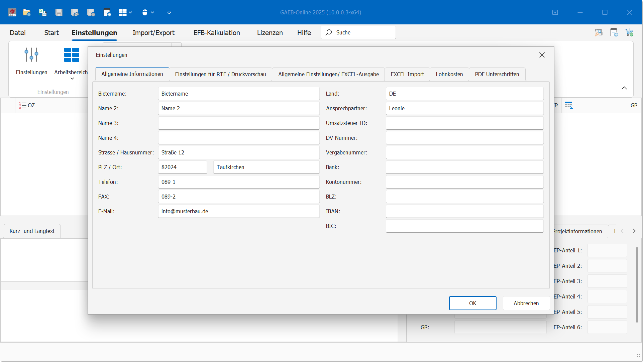Click the Abbrechen button
Image resolution: width=644 pixels, height=363 pixels.
[526, 303]
